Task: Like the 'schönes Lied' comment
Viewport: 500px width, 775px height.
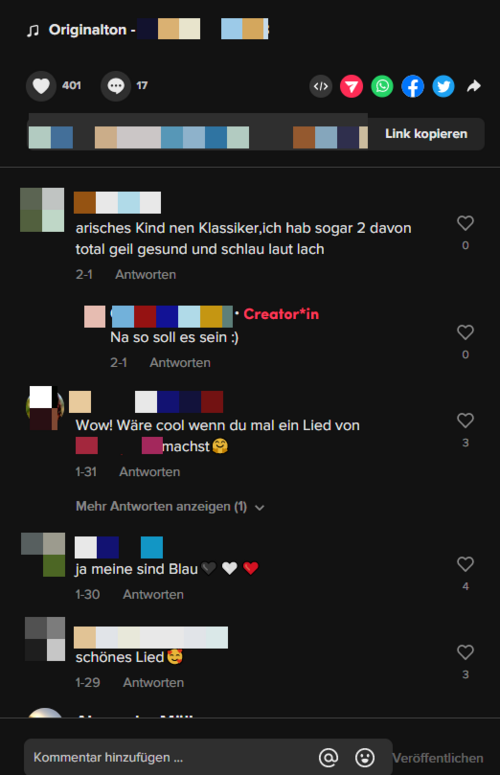Action: coord(465,652)
